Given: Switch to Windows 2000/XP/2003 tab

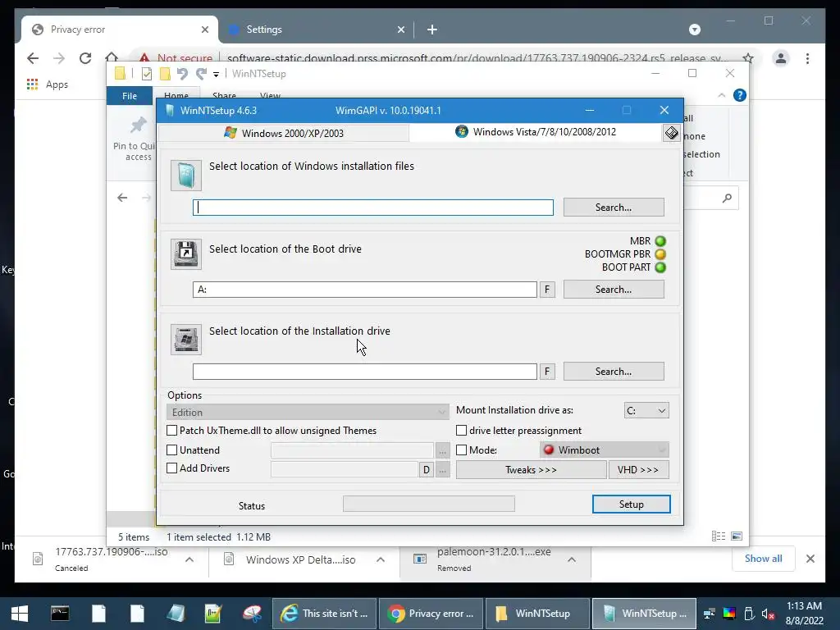Looking at the screenshot, I should pyautogui.click(x=284, y=133).
